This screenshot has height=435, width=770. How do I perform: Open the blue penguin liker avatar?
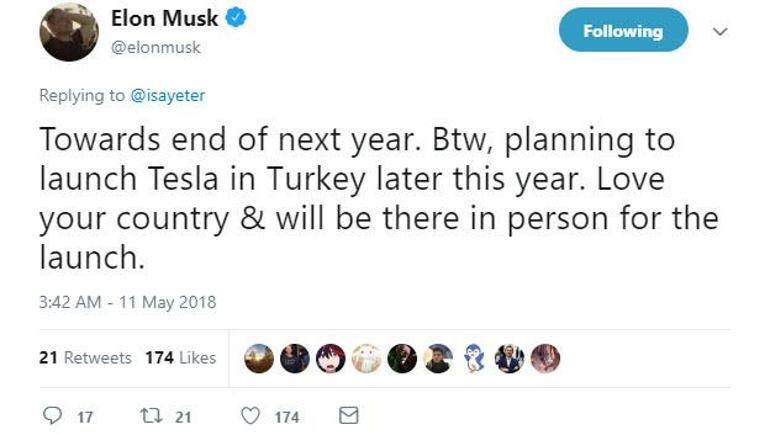click(x=473, y=358)
